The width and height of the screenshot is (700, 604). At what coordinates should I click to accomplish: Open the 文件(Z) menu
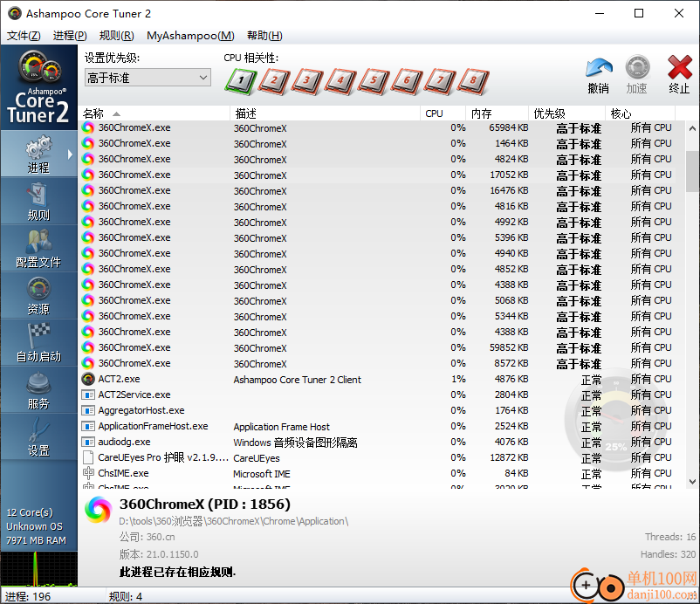(24, 36)
